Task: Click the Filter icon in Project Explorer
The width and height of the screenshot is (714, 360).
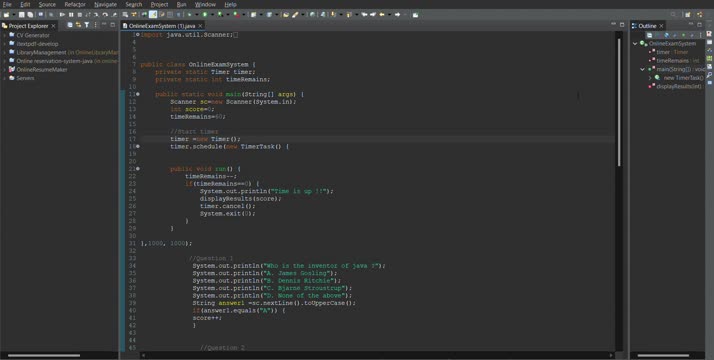Action: (x=87, y=25)
